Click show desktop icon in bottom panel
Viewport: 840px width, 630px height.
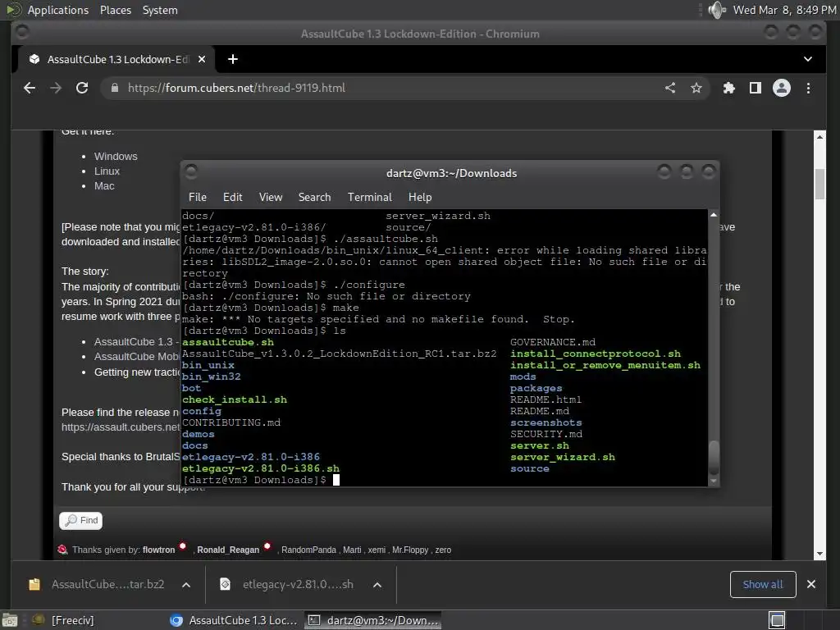10,620
